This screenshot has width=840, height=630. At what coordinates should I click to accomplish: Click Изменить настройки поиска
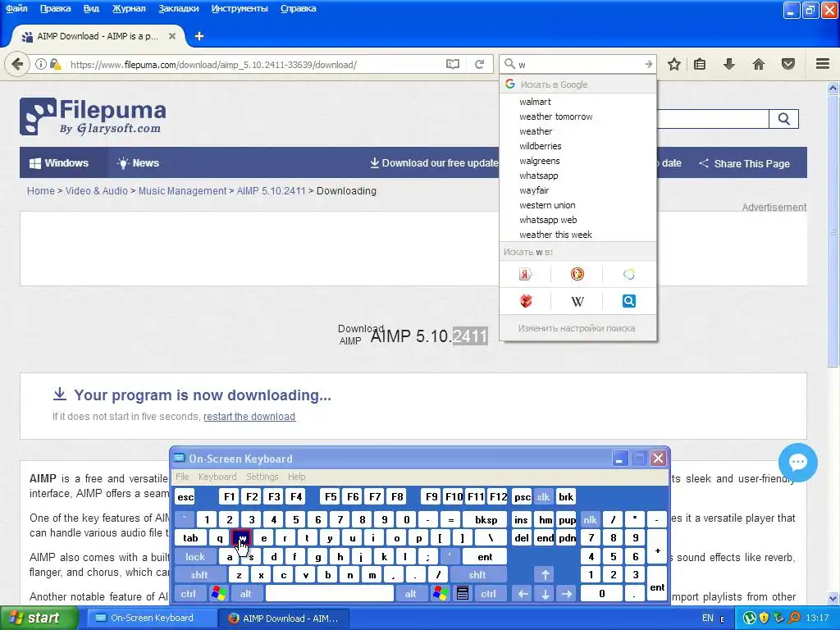pyautogui.click(x=577, y=328)
